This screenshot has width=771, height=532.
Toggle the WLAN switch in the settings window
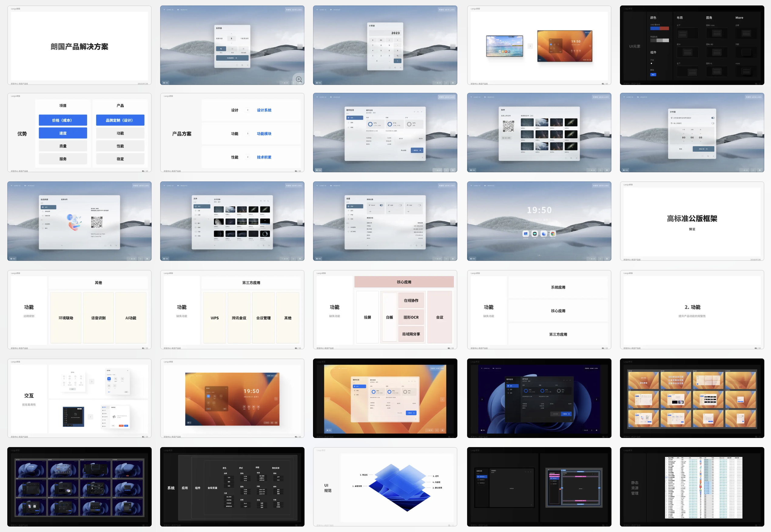pyautogui.click(x=381, y=205)
